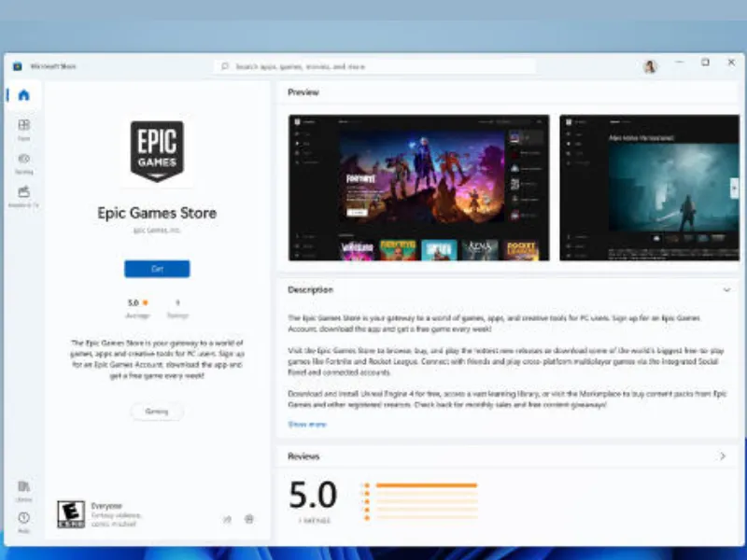
Task: Click the share icon near the rating
Action: [x=227, y=520]
